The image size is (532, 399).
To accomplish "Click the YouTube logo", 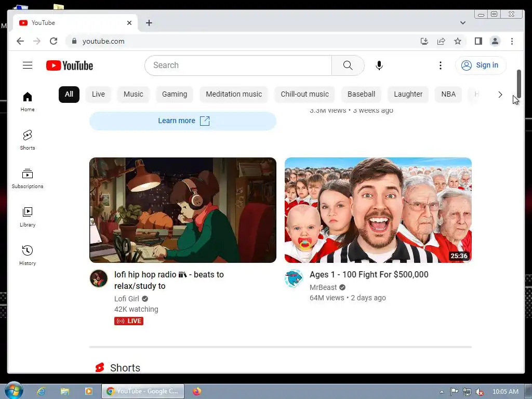I will tap(70, 65).
